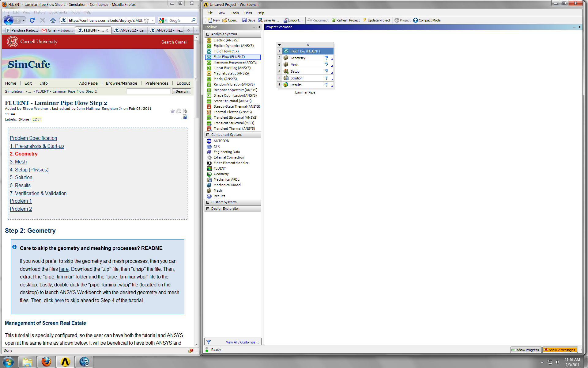Click the volume icon in system tray
Viewport: 588px width, 368px height.
click(557, 362)
